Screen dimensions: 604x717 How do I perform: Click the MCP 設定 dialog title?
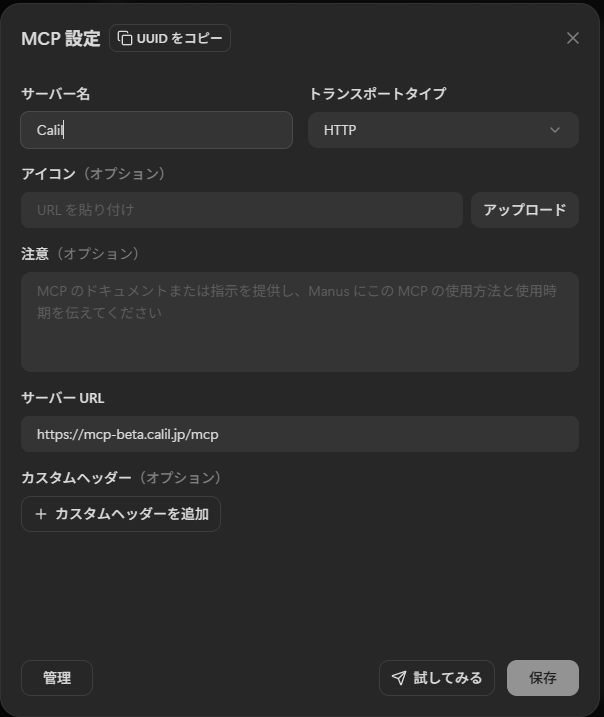point(61,39)
